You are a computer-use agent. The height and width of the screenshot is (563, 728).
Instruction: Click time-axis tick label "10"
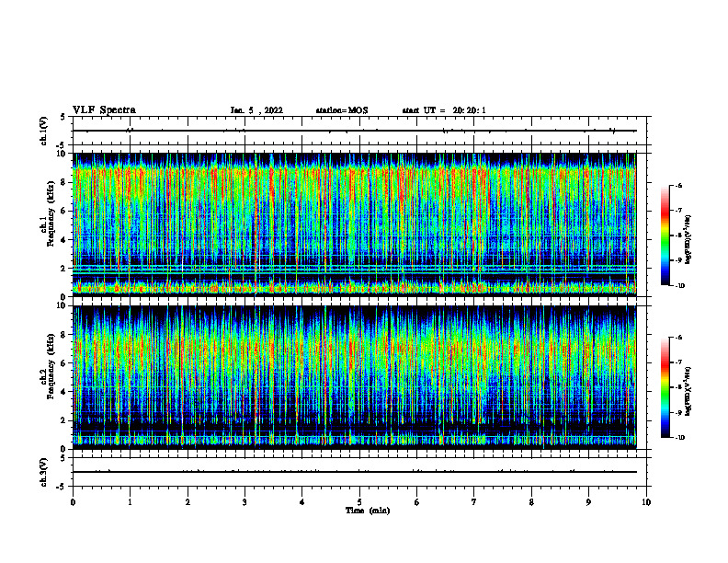tap(646, 502)
